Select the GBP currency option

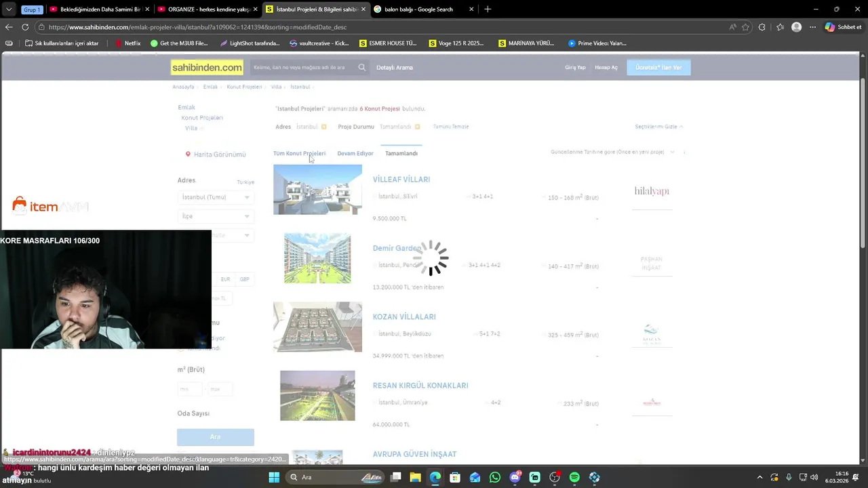pos(244,279)
